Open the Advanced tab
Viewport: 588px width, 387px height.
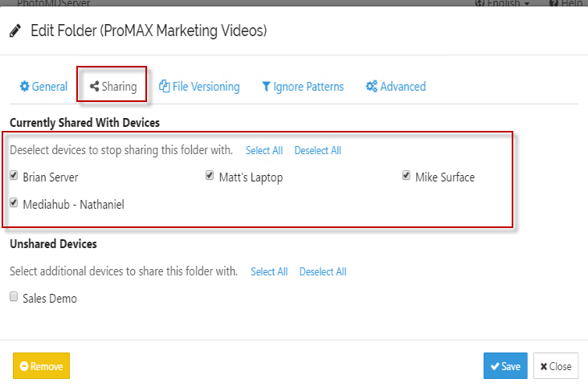click(396, 87)
